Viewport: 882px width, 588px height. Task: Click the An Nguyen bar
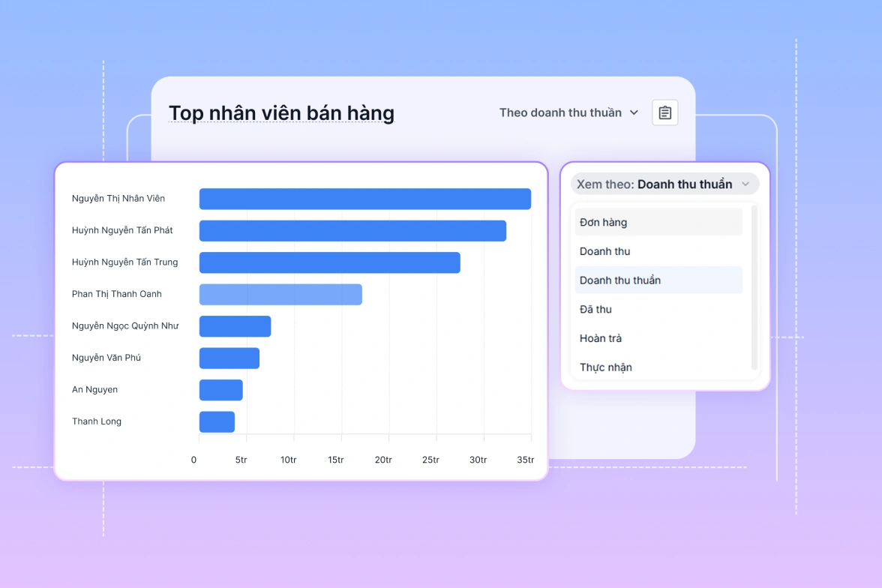tap(220, 390)
